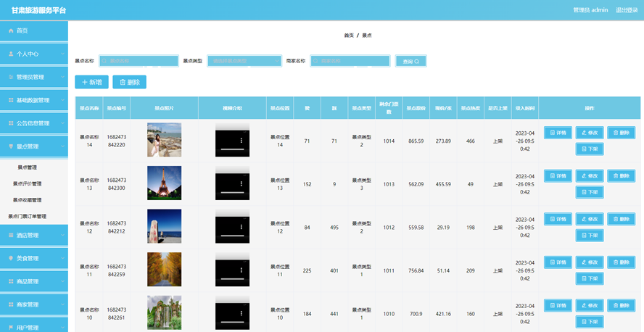Screen dimensions: 644x332
Task: Expand the 个人中心 menu chevron
Action: tap(62, 54)
